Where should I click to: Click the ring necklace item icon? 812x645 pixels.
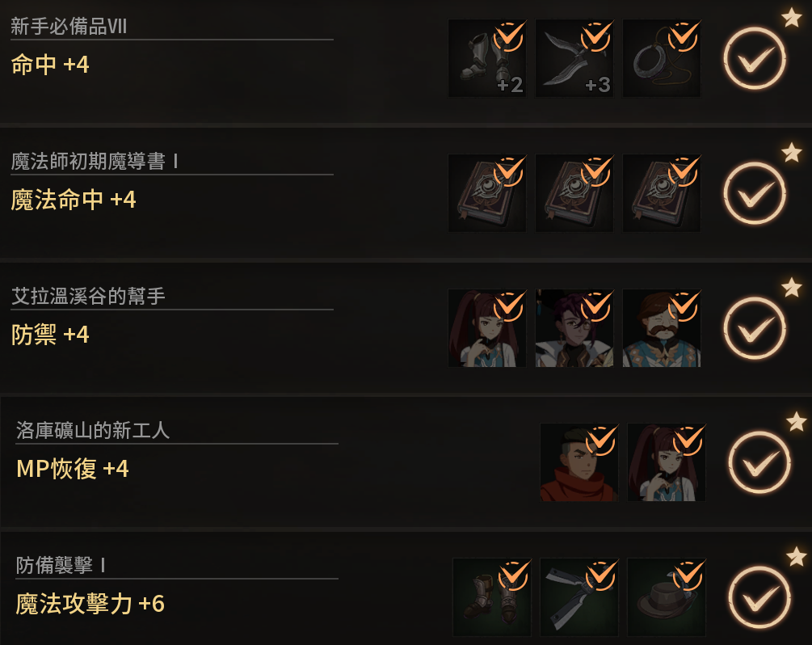tap(662, 58)
